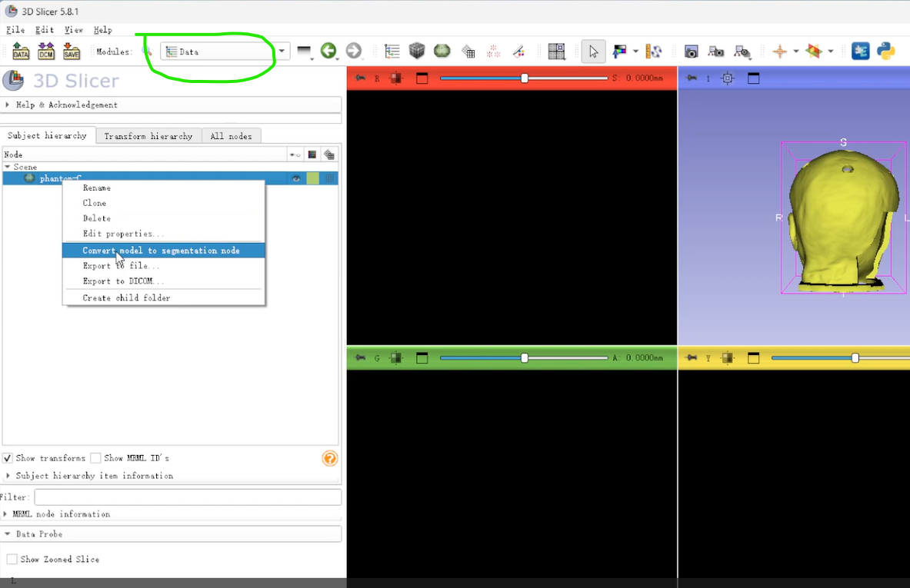Open the View menu
The height and width of the screenshot is (588, 910).
tap(74, 29)
